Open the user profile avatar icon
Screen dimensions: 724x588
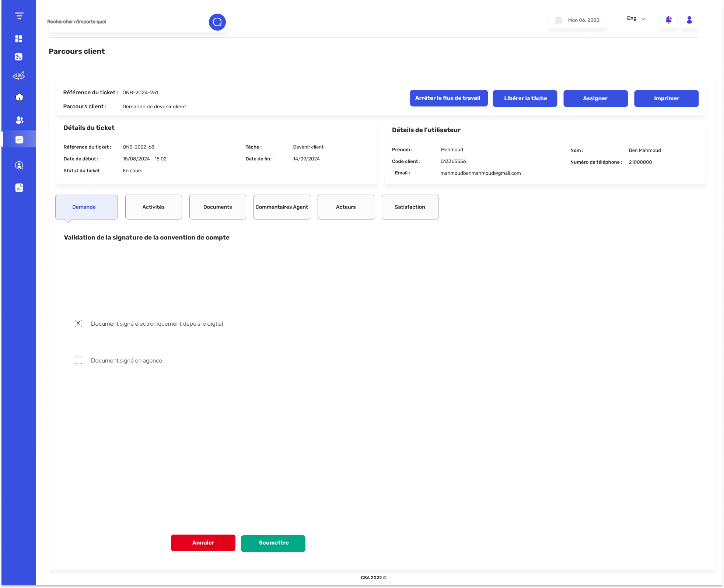click(689, 20)
